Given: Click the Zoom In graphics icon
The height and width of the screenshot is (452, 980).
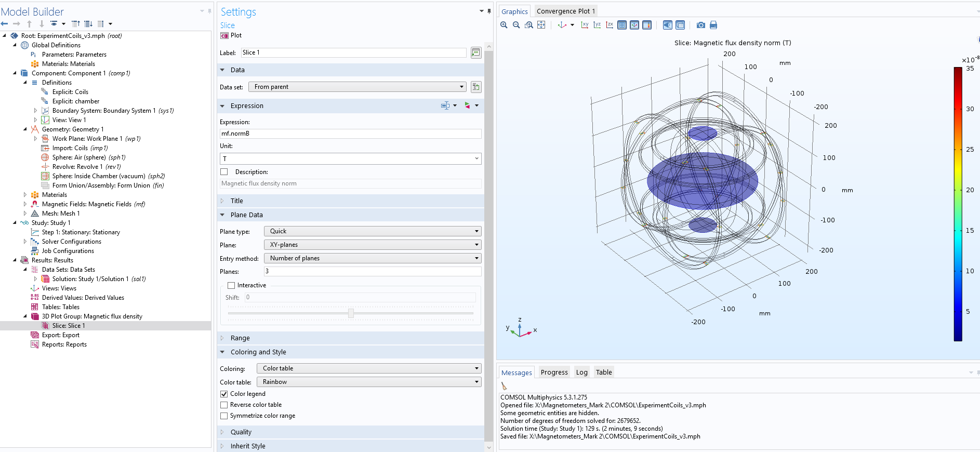Looking at the screenshot, I should click(x=504, y=25).
